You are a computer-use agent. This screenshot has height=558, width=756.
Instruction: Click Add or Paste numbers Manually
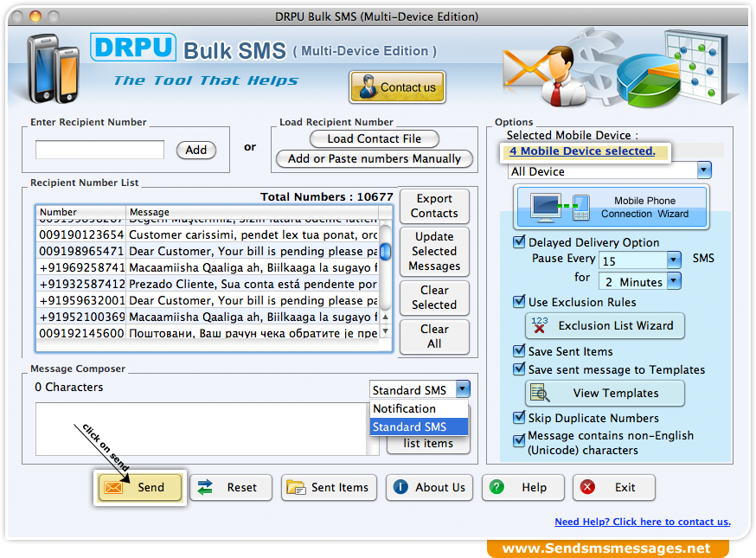tap(375, 158)
